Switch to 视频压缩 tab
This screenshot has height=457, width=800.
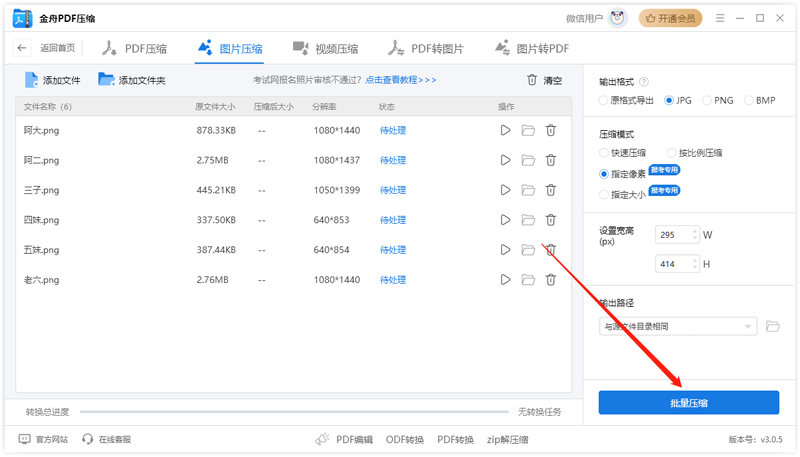[325, 48]
